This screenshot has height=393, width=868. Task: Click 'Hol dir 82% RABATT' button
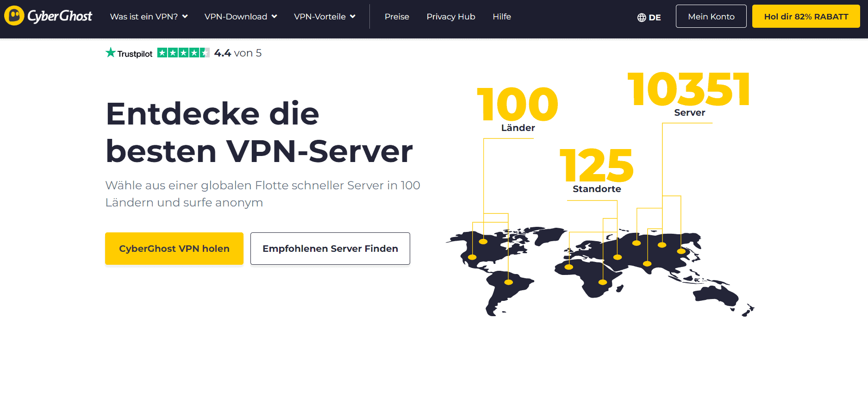(x=806, y=16)
